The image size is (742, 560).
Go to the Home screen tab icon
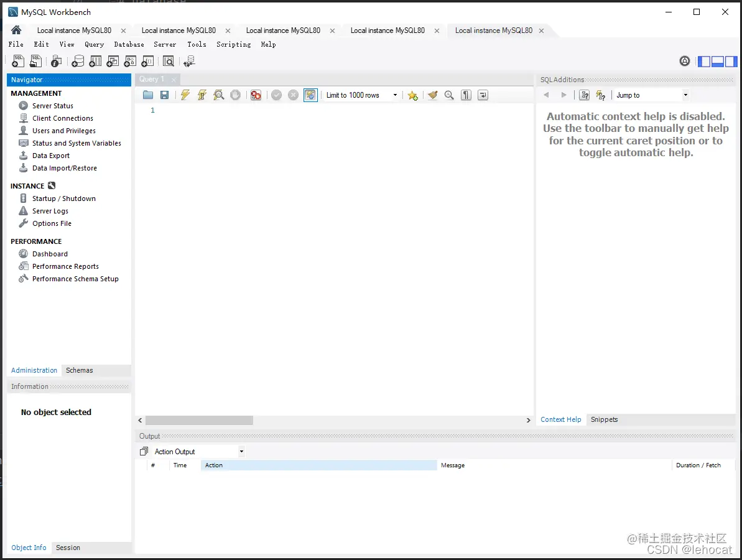(x=16, y=30)
